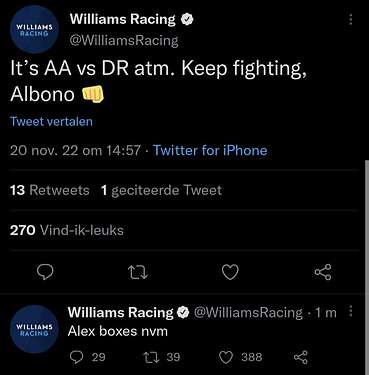
Task: Reply to the AA vs DR tweet
Action: (x=45, y=272)
